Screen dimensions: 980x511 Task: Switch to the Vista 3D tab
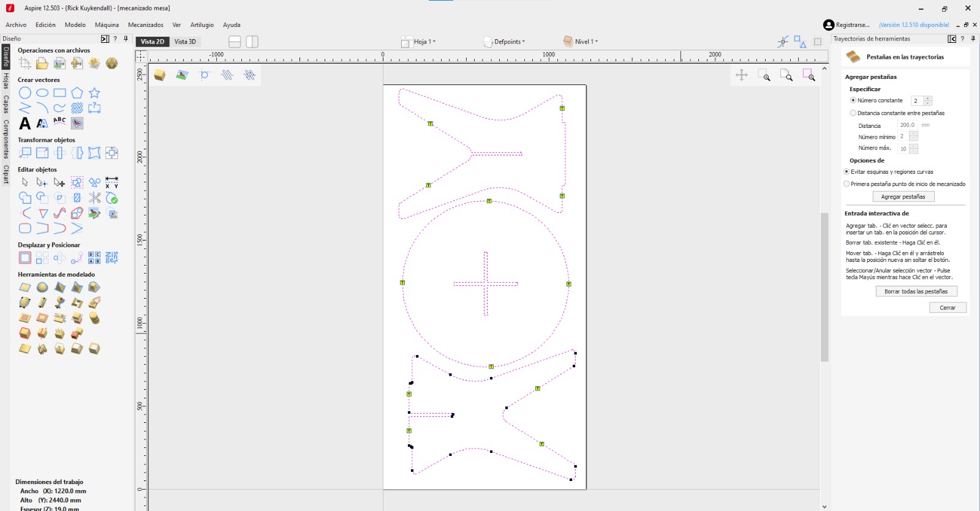[185, 42]
